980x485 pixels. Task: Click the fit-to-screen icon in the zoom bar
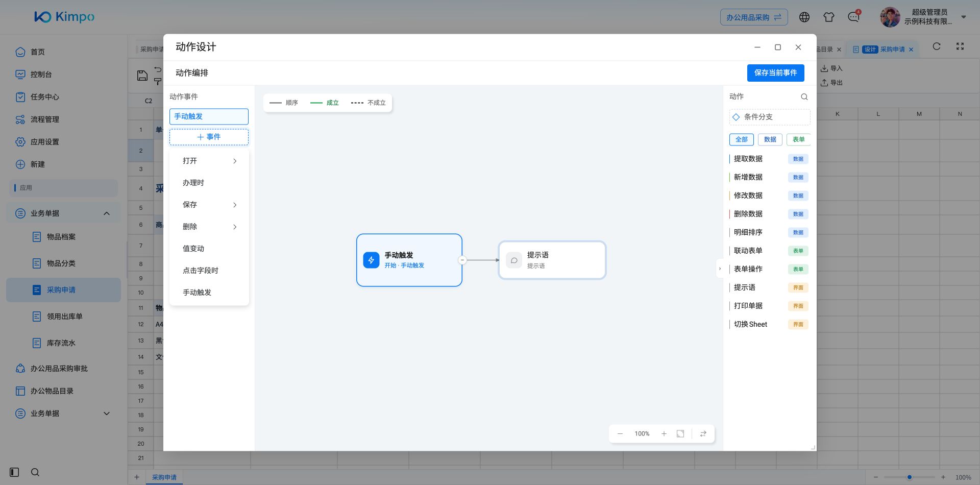680,433
